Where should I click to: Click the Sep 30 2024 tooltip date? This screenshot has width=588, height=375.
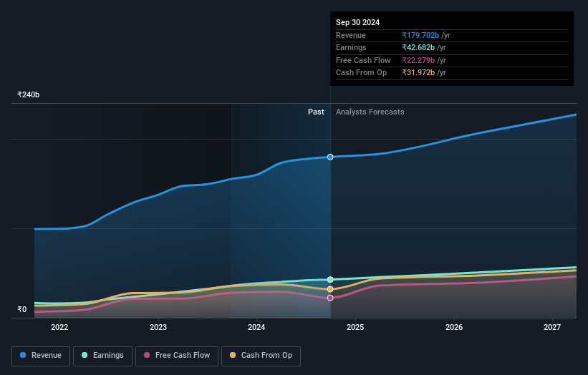coord(358,22)
